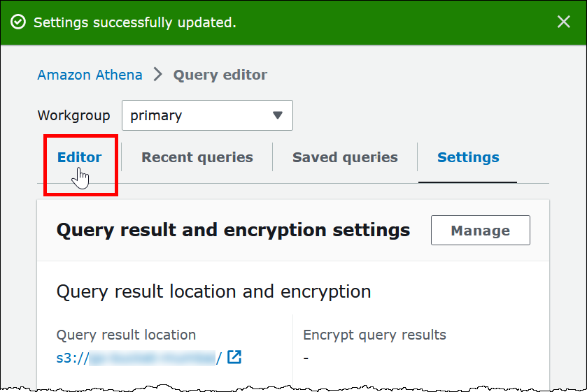The image size is (587, 392).
Task: Click the Workgroup field label
Action: pyautogui.click(x=73, y=115)
